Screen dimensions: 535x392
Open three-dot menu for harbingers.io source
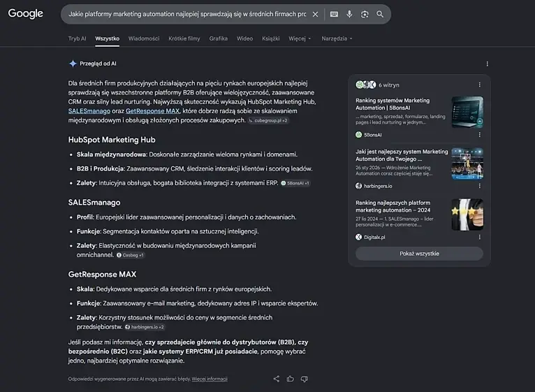click(479, 186)
